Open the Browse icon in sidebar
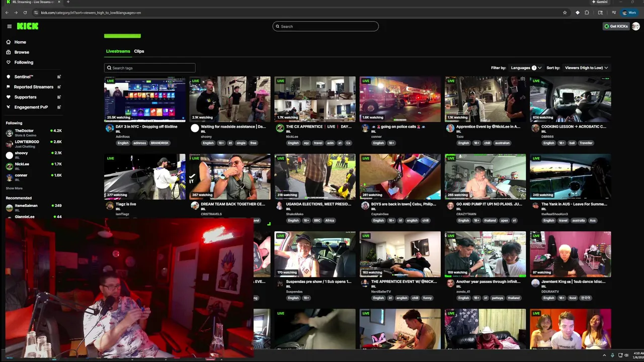The image size is (644, 362). pyautogui.click(x=9, y=52)
